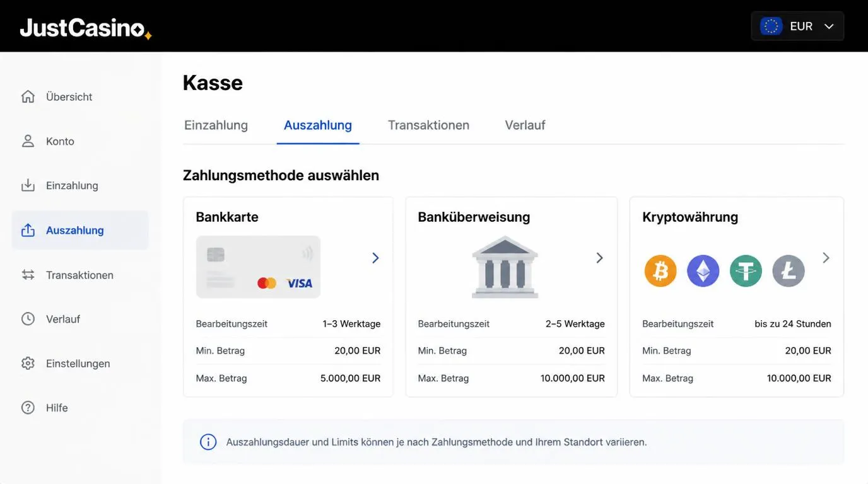Click the Kasse page title
The height and width of the screenshot is (484, 868).
(x=213, y=83)
